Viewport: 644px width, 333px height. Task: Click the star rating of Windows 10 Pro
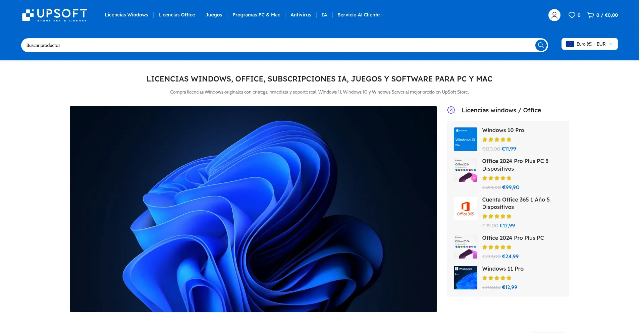coord(497,140)
